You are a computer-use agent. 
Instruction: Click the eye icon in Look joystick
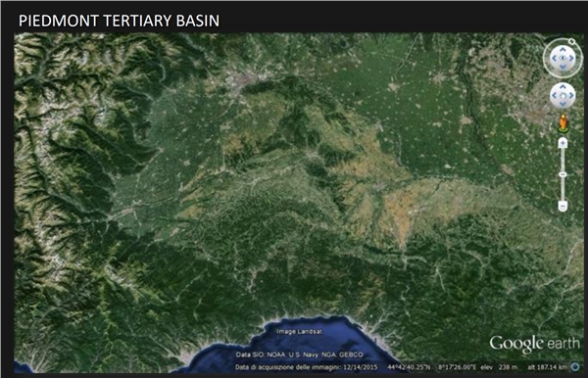pos(563,58)
